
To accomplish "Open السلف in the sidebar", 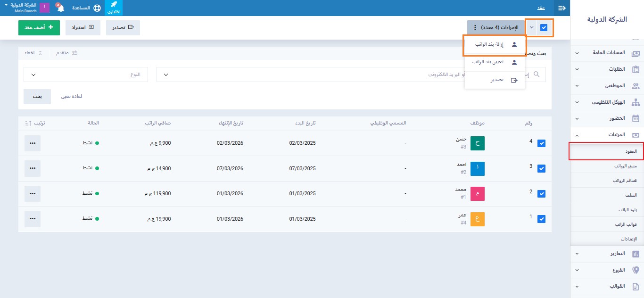I will click(x=607, y=195).
